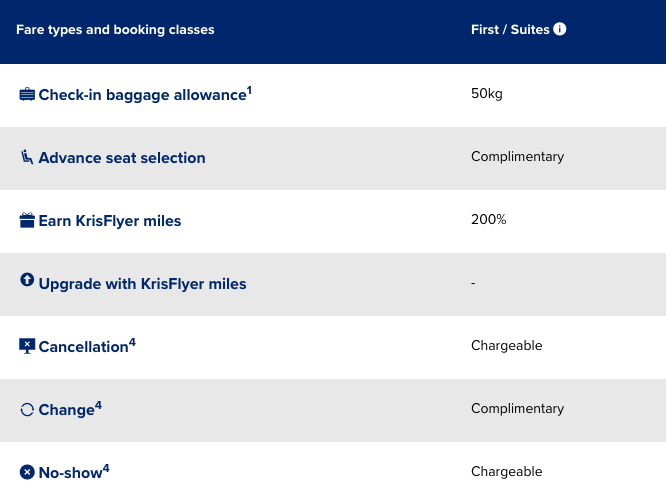
Task: Open footnote 1 next to baggage allowance
Action: pos(249,90)
